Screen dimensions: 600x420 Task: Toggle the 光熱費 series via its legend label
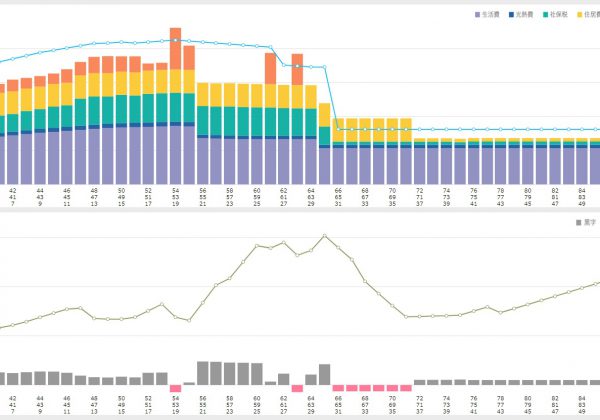pos(525,15)
